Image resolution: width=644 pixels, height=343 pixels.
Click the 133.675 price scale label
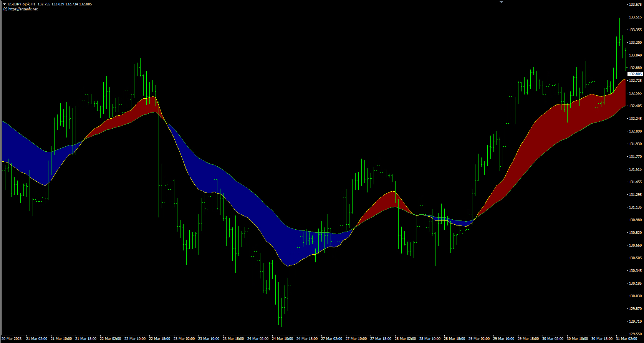(x=635, y=5)
